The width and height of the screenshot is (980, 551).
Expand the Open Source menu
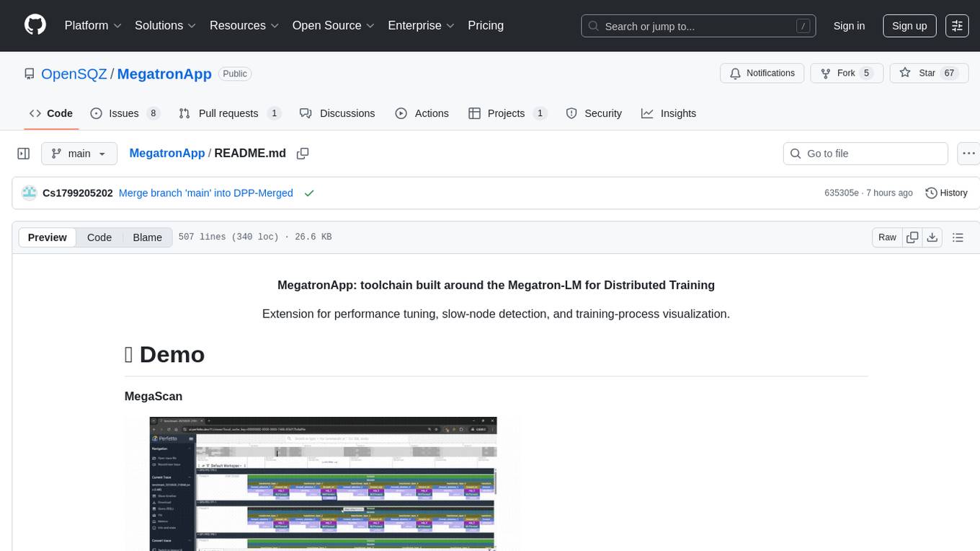333,25
